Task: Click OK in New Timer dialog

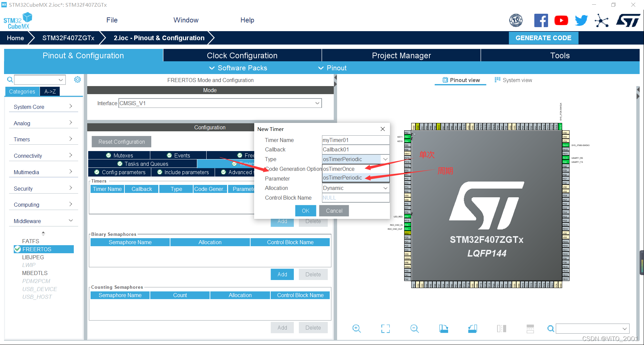Action: click(306, 211)
